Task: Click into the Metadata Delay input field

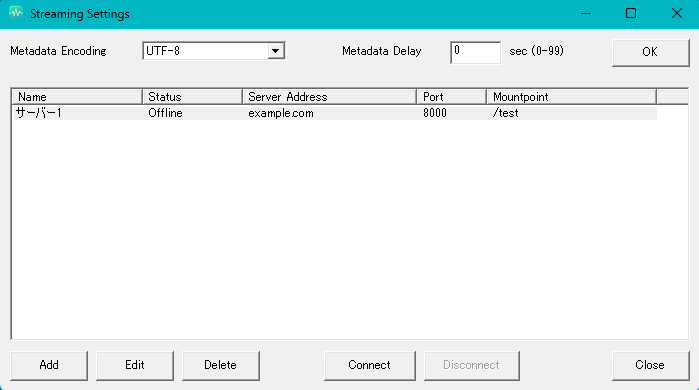Action: pyautogui.click(x=475, y=53)
